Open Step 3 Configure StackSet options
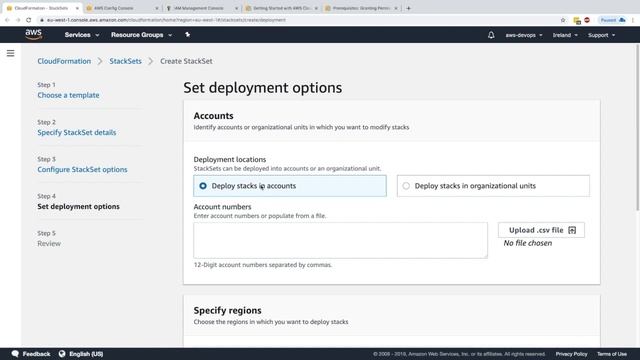Screen dimensions: 640x360 82,169
